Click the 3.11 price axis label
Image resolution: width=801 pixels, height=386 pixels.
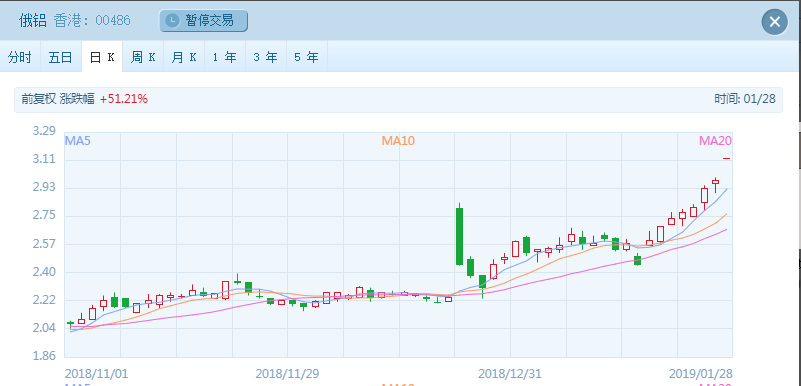tap(44, 159)
